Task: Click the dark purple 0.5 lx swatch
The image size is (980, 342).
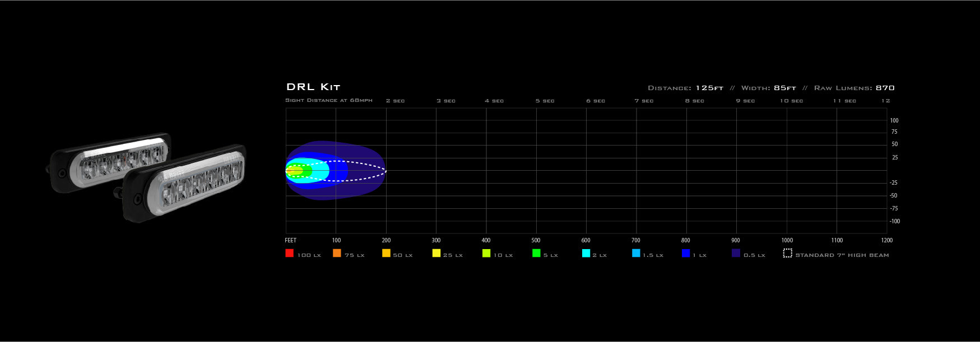Action: pos(736,253)
